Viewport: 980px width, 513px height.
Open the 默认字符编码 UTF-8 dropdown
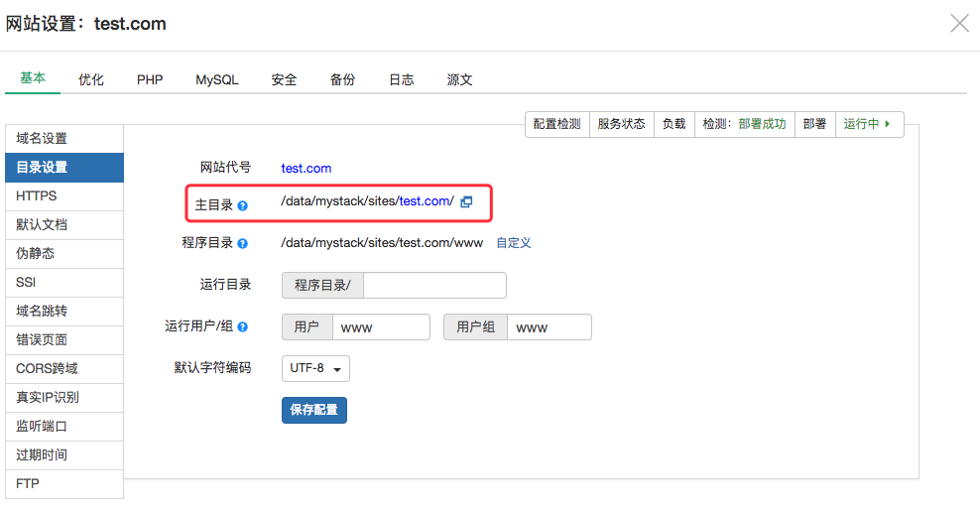point(315,368)
